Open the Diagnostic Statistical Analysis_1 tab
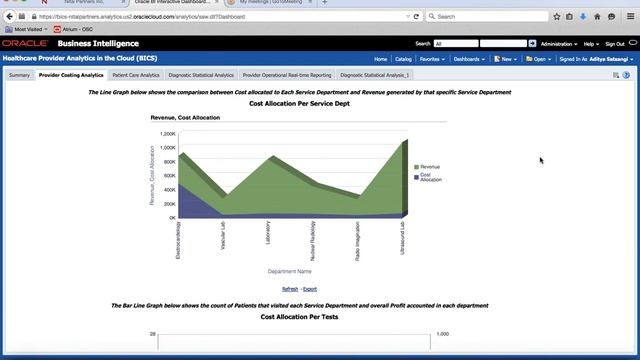The image size is (640, 360). pyautogui.click(x=375, y=75)
